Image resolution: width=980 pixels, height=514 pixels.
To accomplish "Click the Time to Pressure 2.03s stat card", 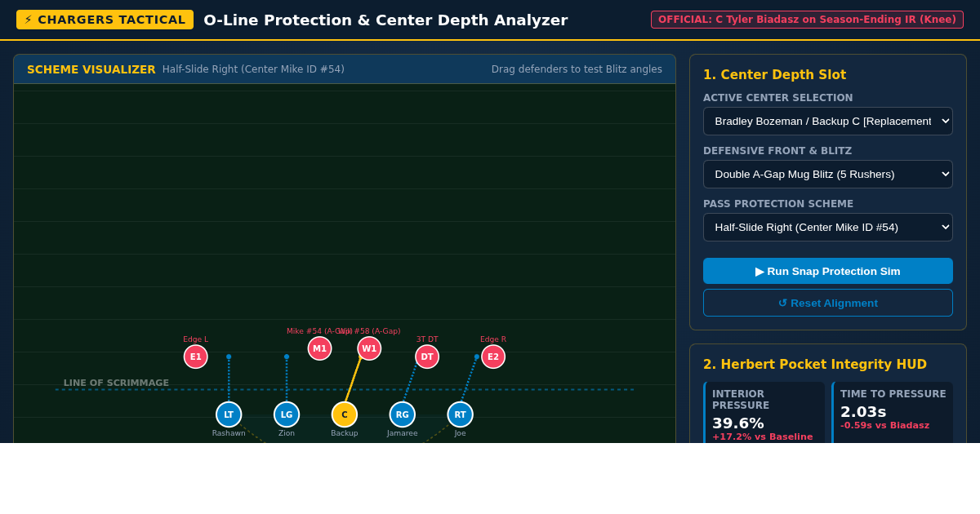I will click(892, 414).
